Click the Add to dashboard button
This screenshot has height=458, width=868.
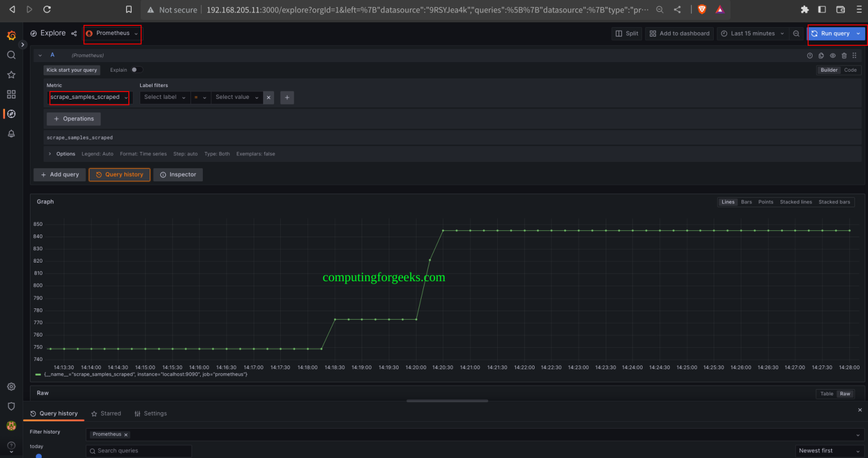pyautogui.click(x=679, y=33)
